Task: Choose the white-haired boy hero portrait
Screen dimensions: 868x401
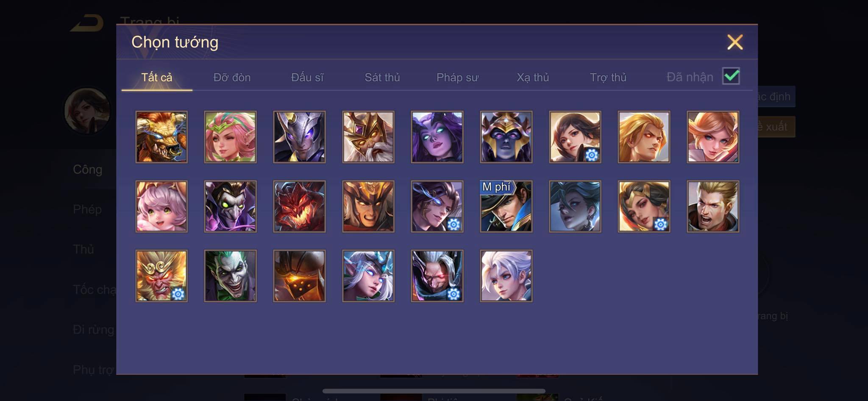Action: 506,276
